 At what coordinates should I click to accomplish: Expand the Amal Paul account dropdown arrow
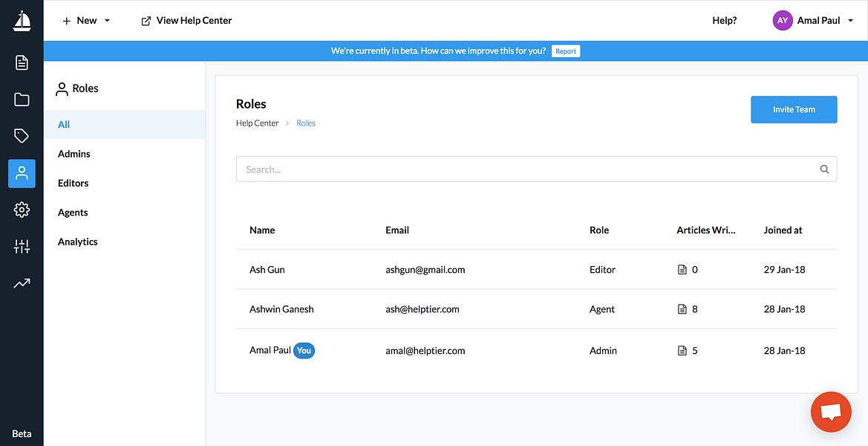851,21
